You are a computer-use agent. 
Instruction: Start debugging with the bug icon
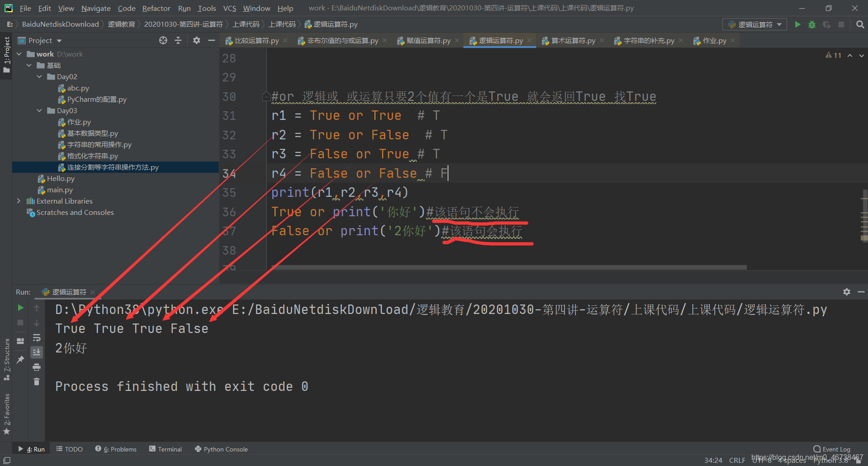pos(812,24)
